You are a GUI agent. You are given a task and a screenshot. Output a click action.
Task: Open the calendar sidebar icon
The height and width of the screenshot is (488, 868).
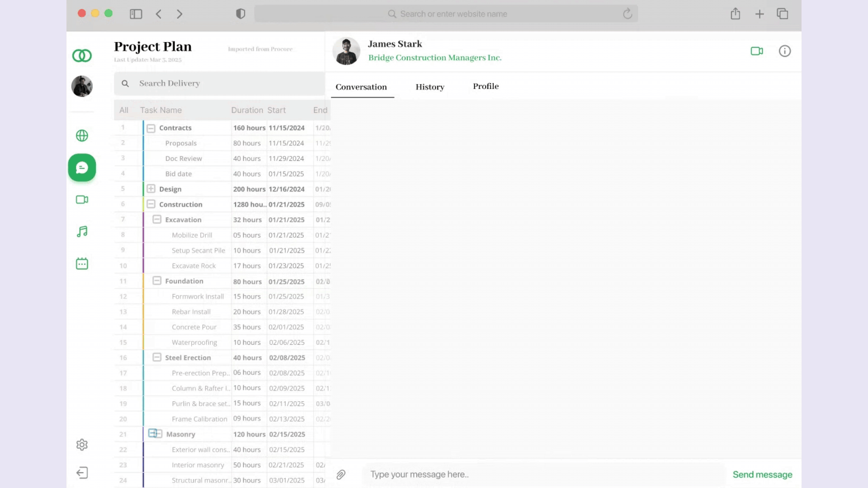click(x=82, y=263)
